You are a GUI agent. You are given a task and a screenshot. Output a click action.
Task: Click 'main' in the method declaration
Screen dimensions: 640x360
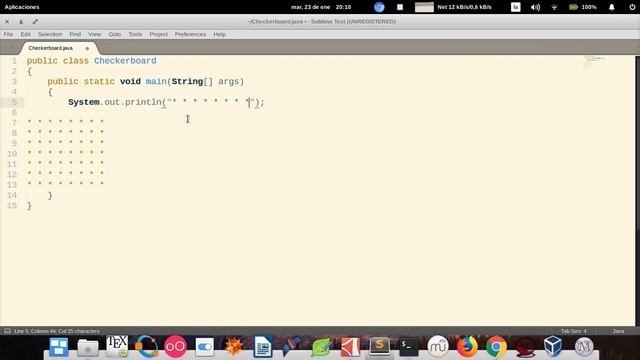tap(156, 82)
